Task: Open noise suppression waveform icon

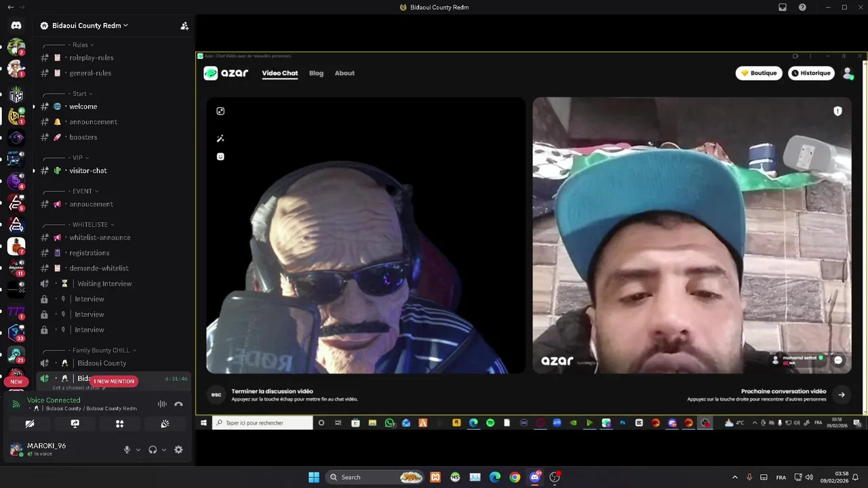Action: (x=162, y=404)
